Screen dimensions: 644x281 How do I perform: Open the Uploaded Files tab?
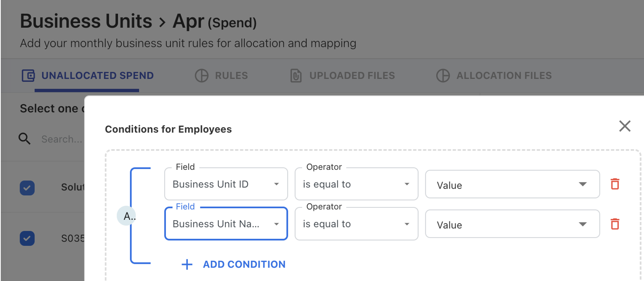(x=352, y=76)
